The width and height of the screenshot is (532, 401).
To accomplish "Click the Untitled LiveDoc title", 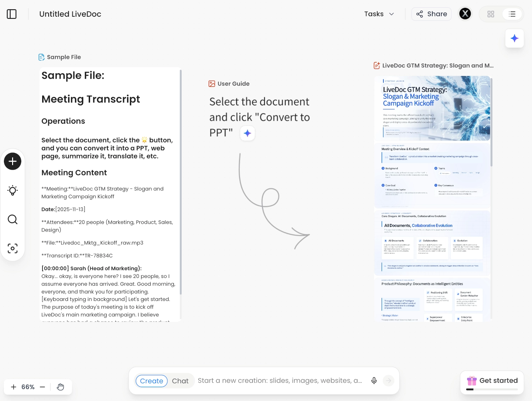I will 70,14.
